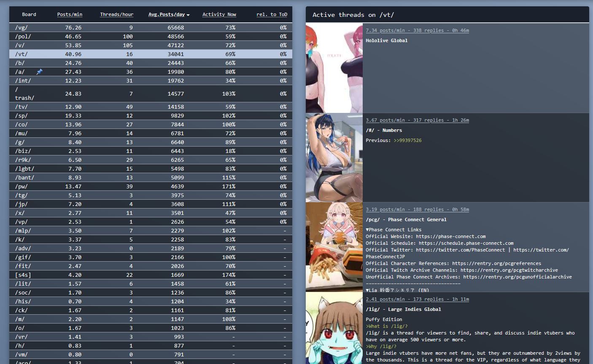Select the /ck/ board row
Viewport: 593px width, 364px height.
(151, 310)
